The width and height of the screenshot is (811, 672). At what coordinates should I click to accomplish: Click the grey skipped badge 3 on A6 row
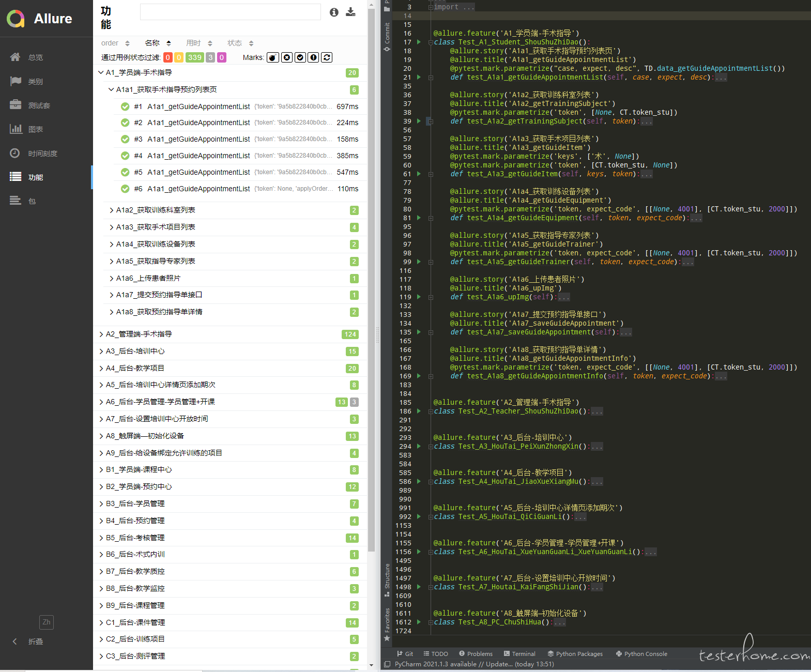click(x=354, y=402)
